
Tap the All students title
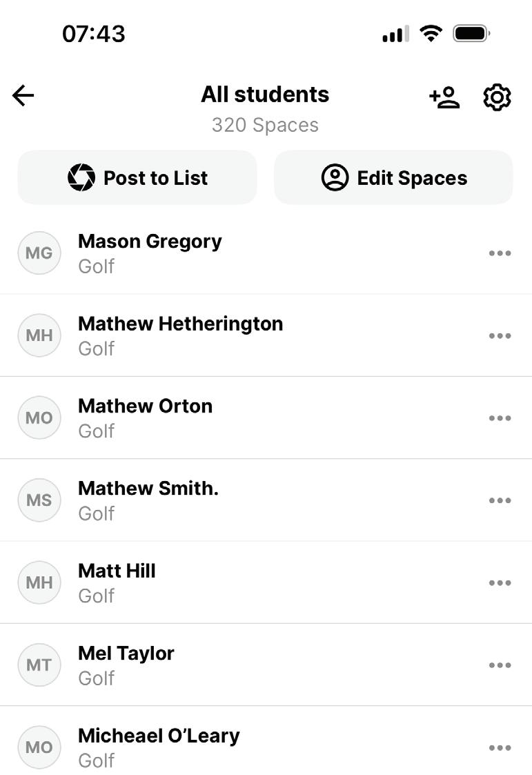click(265, 95)
